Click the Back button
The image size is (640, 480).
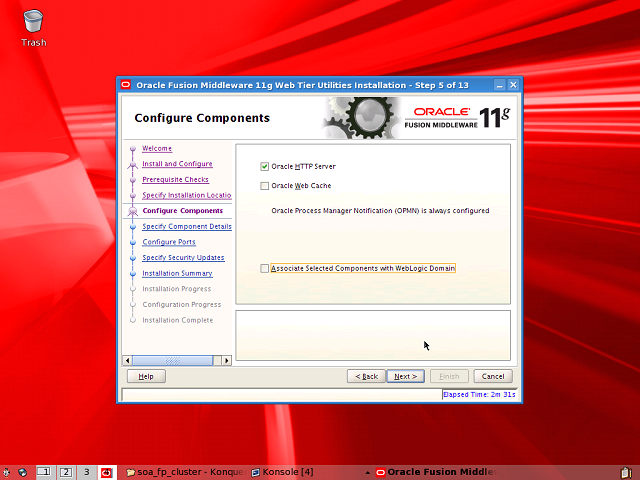[366, 376]
